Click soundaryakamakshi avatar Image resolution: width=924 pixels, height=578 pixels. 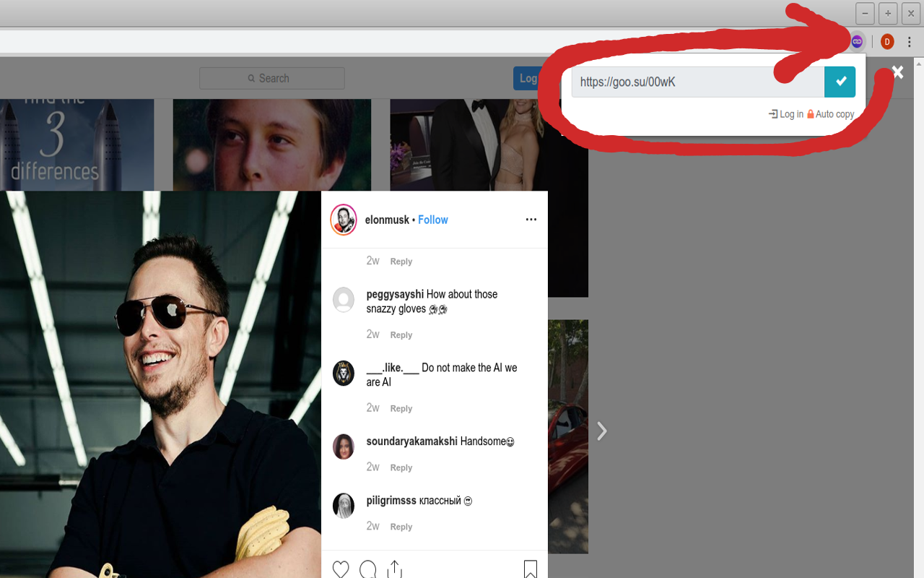[x=344, y=447]
